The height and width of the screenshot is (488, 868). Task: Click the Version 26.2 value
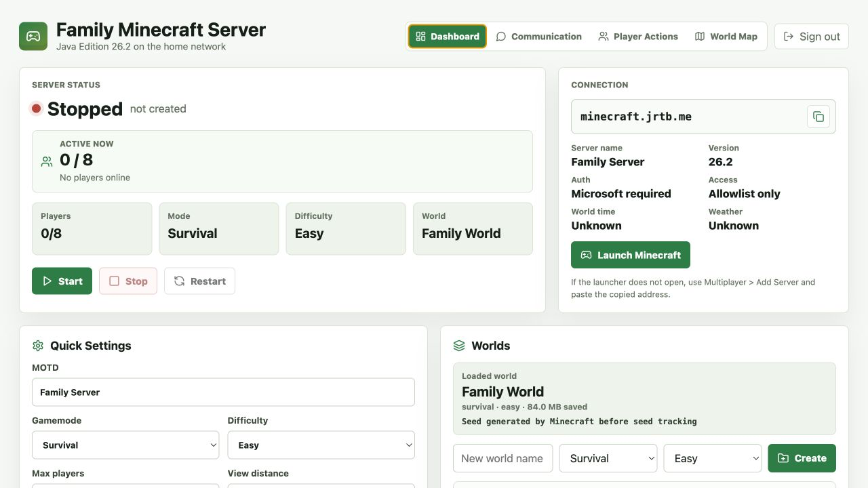click(720, 162)
